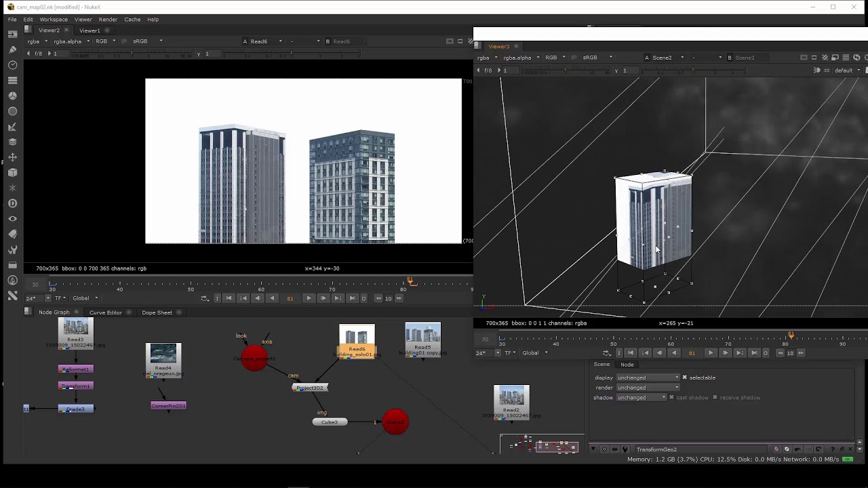The width and height of the screenshot is (868, 488).
Task: Click the TransformGeo2 name field
Action: coord(702,449)
